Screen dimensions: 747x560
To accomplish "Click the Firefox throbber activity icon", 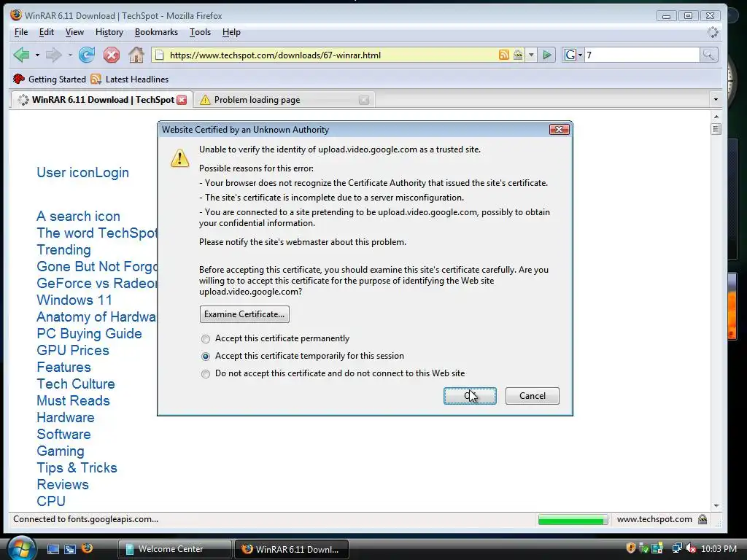I will point(713,32).
